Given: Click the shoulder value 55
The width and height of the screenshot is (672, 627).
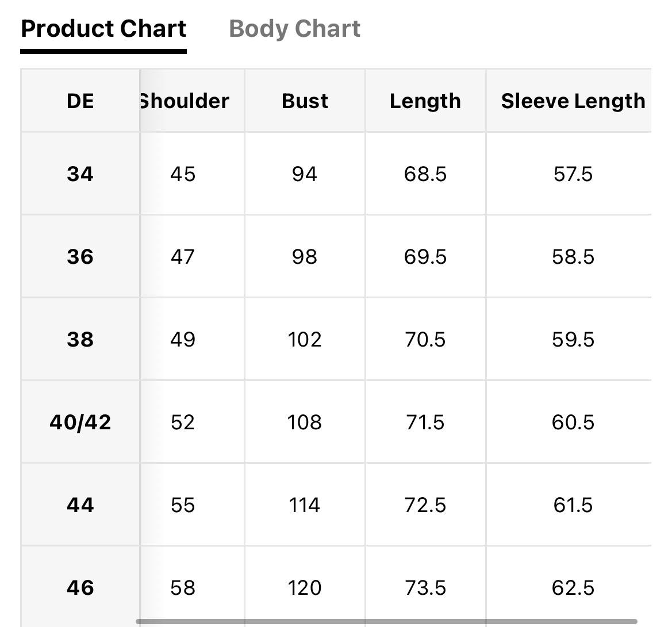Looking at the screenshot, I should tap(183, 505).
